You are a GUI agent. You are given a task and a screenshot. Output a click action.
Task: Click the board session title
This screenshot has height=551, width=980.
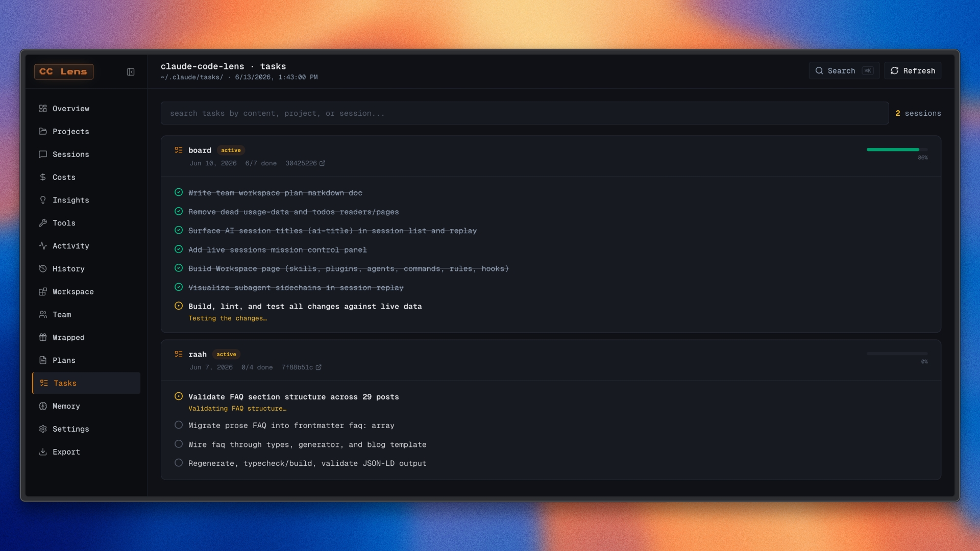200,151
